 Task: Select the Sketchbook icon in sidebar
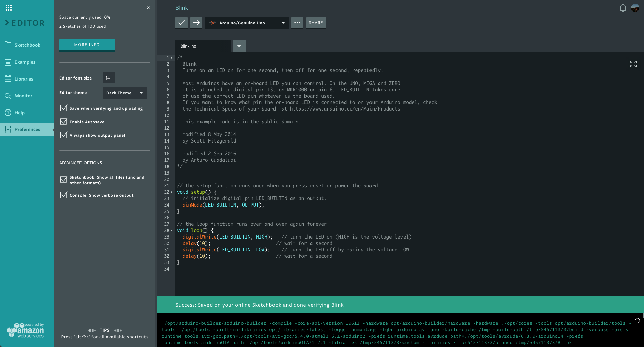click(9, 44)
